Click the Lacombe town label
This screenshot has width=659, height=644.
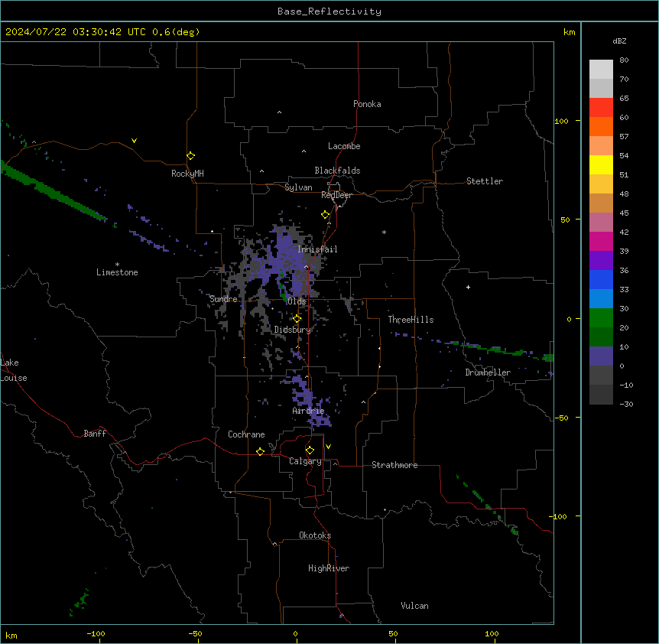[344, 146]
